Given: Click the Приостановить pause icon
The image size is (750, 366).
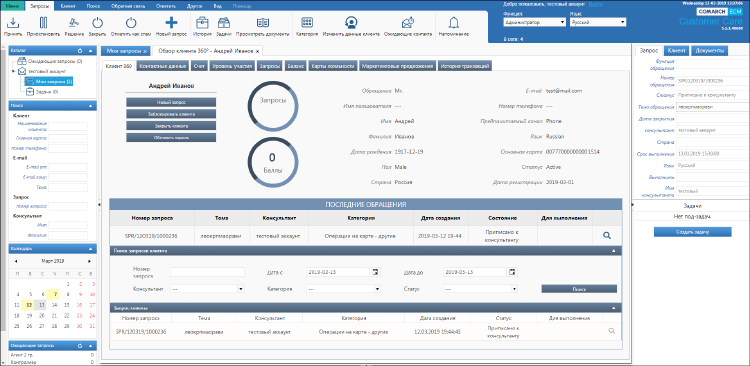Looking at the screenshot, I should 44,22.
